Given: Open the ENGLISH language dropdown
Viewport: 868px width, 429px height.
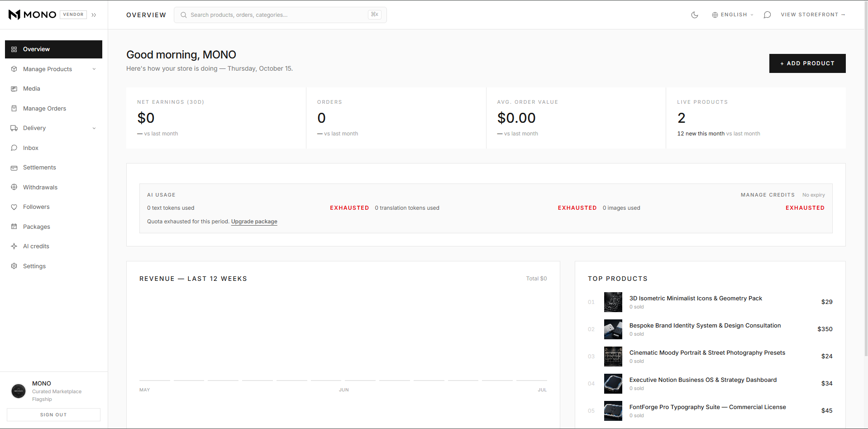Looking at the screenshot, I should pyautogui.click(x=733, y=15).
